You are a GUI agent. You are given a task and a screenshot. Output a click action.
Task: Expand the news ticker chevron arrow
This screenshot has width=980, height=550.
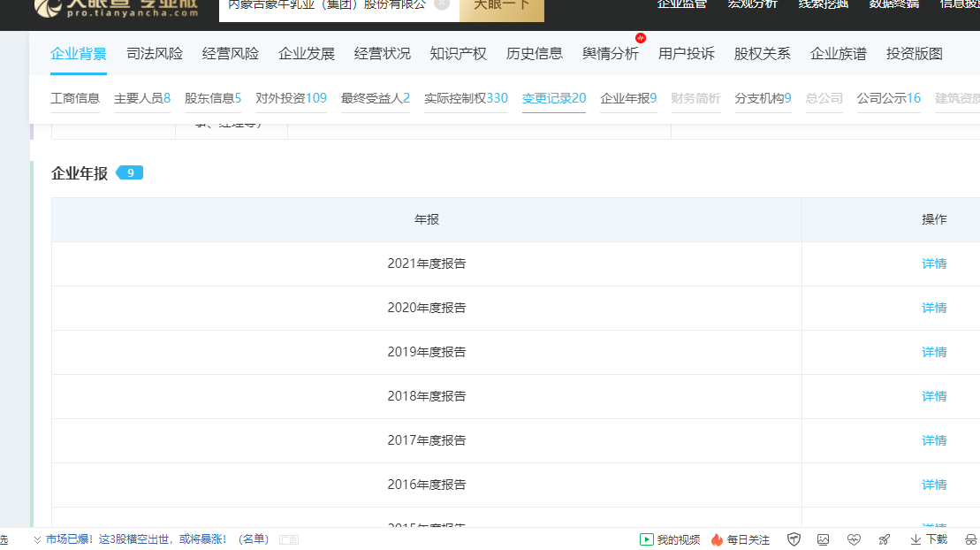click(x=37, y=539)
